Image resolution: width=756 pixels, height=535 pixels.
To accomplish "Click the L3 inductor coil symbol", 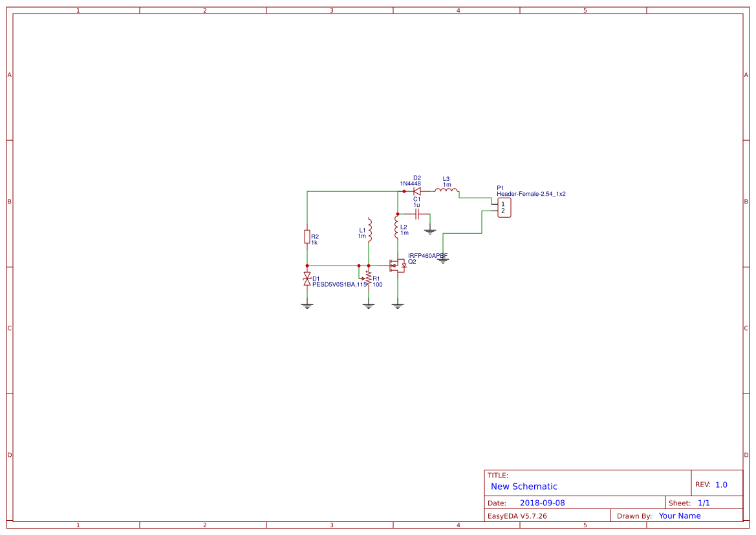I will tap(446, 191).
